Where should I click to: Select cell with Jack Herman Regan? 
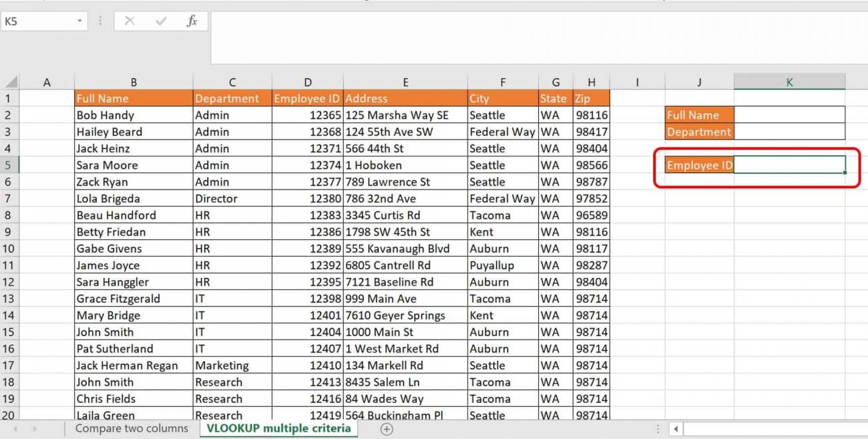pyautogui.click(x=134, y=365)
